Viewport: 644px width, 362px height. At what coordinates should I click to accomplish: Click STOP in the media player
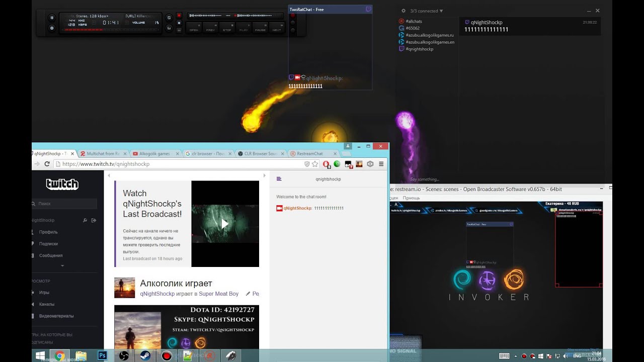[227, 27]
